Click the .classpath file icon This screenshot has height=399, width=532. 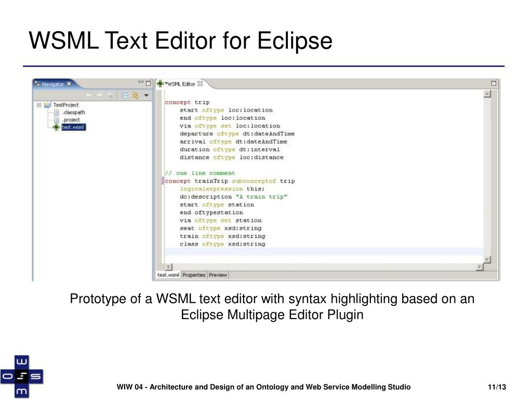point(57,112)
